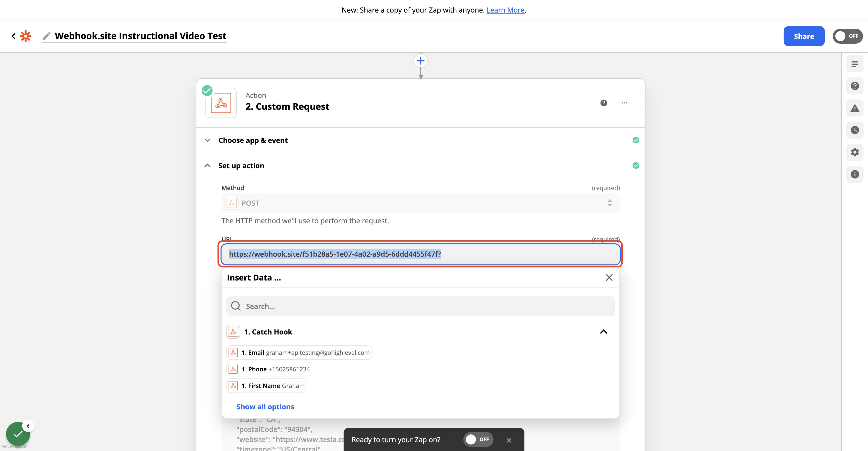This screenshot has width=868, height=451.
Task: Open Zap history clock icon
Action: [x=855, y=130]
